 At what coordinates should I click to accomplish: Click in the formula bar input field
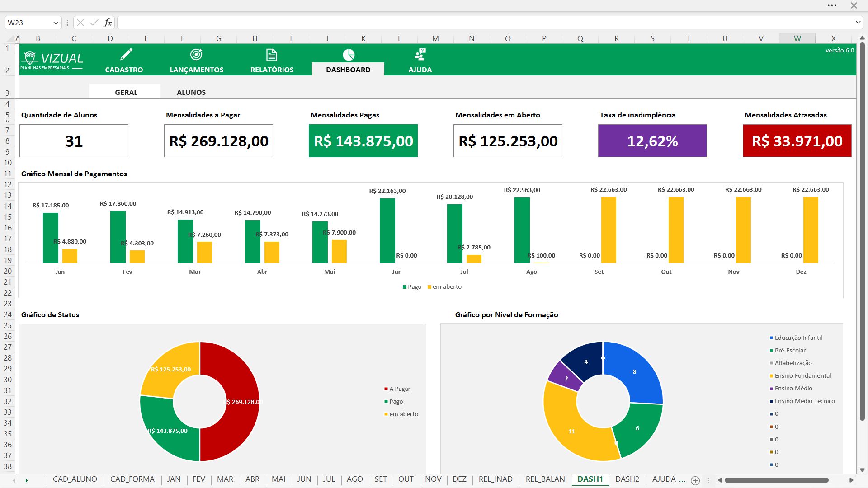coord(484,23)
